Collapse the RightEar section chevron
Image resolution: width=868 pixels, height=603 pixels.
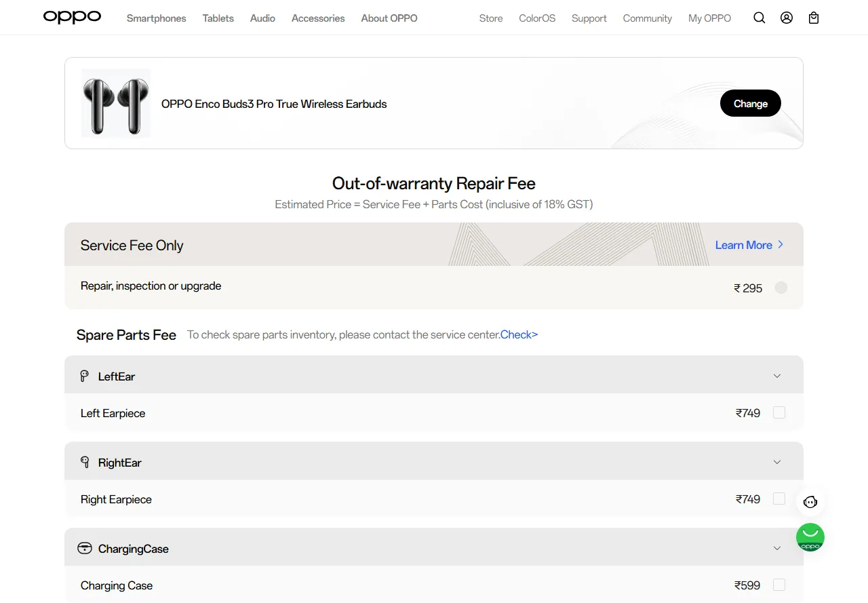click(x=777, y=462)
